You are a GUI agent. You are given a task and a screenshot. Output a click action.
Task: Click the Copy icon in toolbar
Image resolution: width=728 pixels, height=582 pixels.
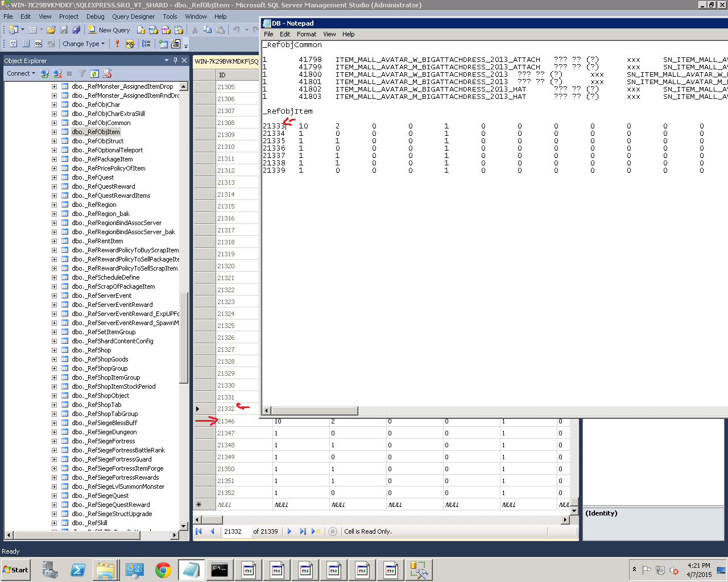[208, 30]
